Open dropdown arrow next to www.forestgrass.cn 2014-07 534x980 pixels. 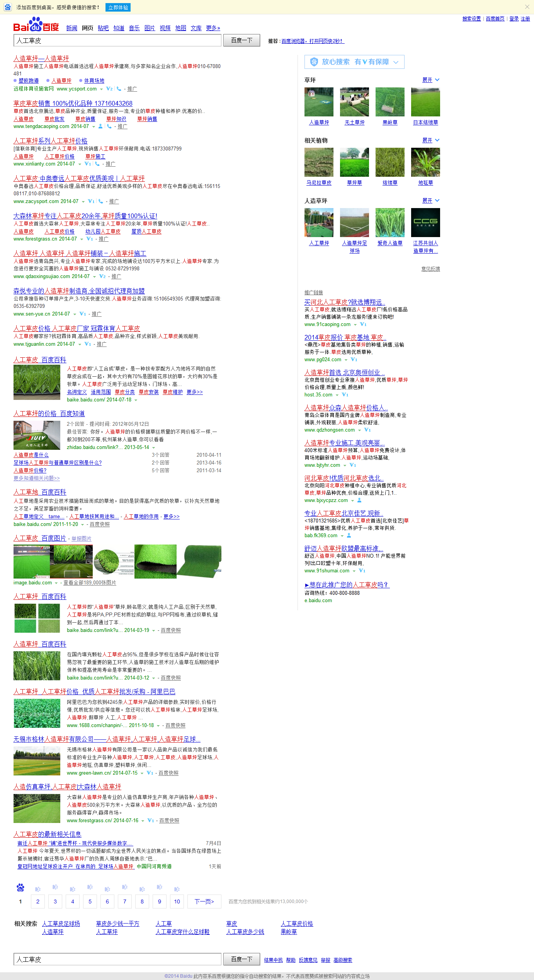tap(82, 239)
